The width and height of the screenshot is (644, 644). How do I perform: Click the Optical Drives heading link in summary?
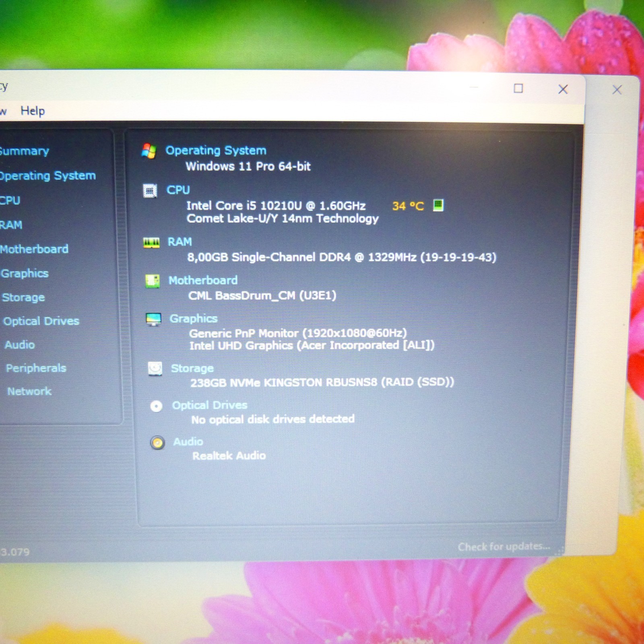[x=210, y=405]
